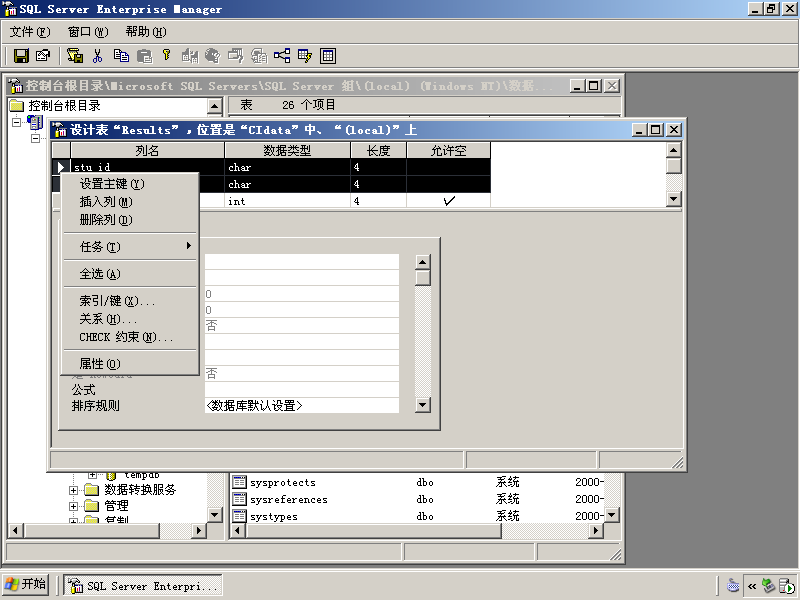Click the 允许空 column header
This screenshot has width=800, height=600.
448,151
